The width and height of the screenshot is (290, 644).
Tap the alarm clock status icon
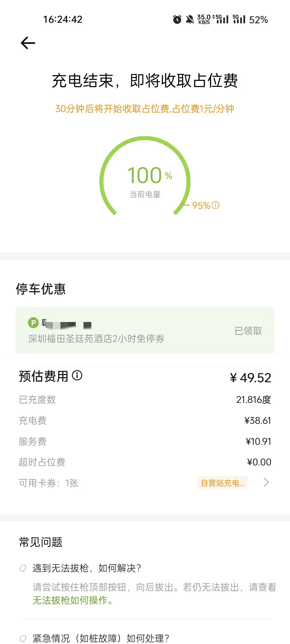[177, 20]
